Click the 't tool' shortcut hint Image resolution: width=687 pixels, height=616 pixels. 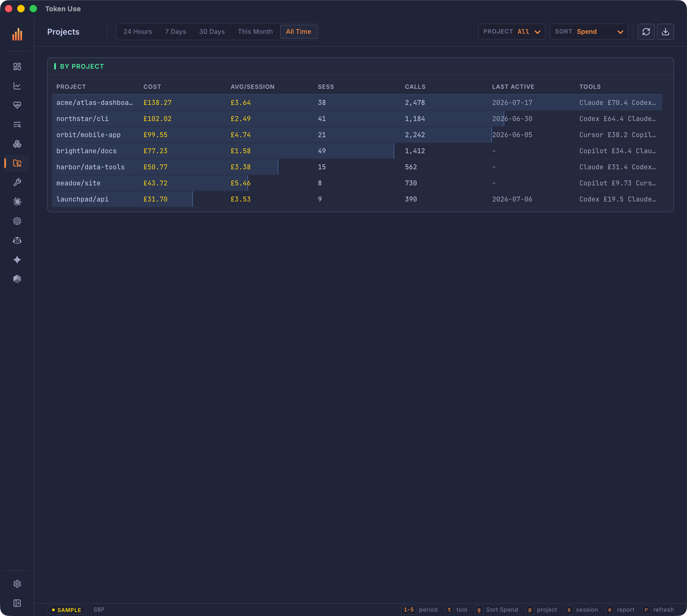[x=456, y=610]
